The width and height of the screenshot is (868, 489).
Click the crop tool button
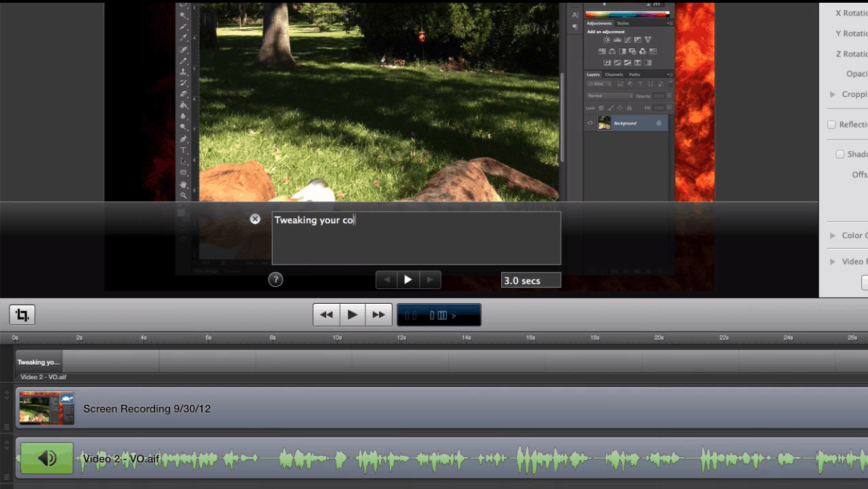(x=22, y=315)
